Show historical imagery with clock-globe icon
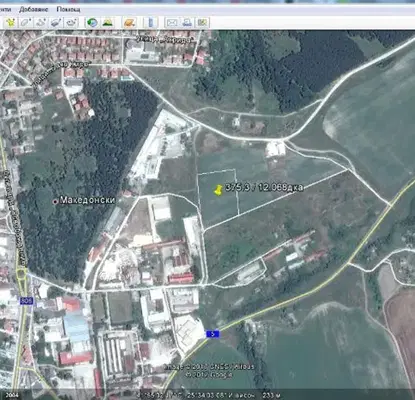 tap(92, 23)
